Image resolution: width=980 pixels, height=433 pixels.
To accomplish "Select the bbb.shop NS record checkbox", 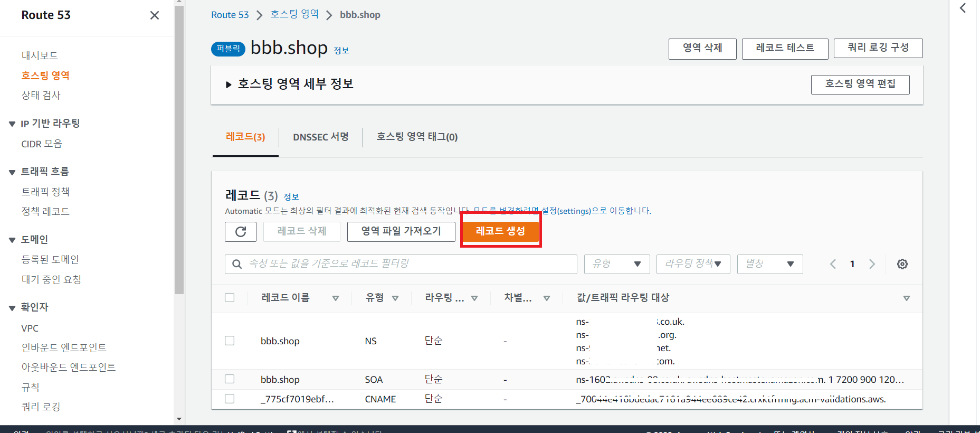I will click(230, 341).
